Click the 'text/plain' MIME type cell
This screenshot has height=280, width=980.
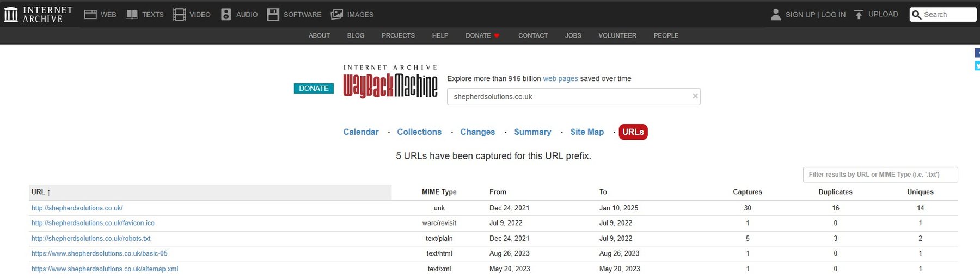pyautogui.click(x=439, y=238)
